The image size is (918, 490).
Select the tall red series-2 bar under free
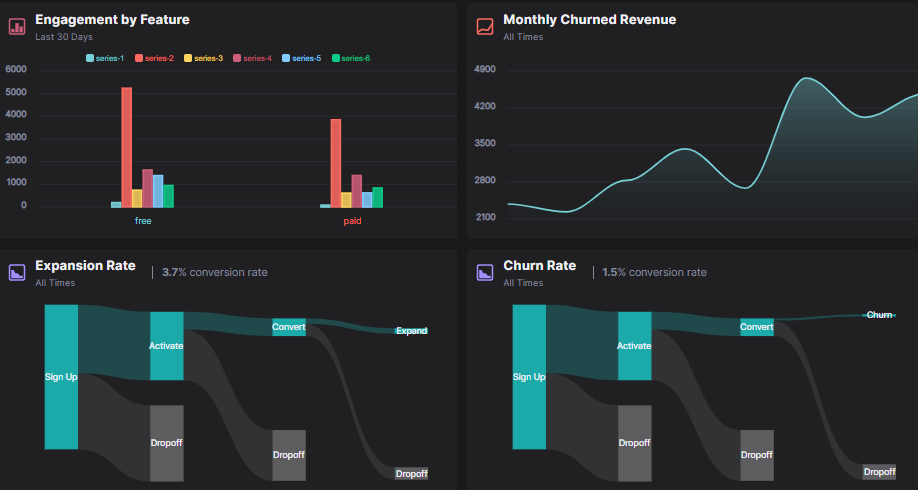[x=126, y=147]
